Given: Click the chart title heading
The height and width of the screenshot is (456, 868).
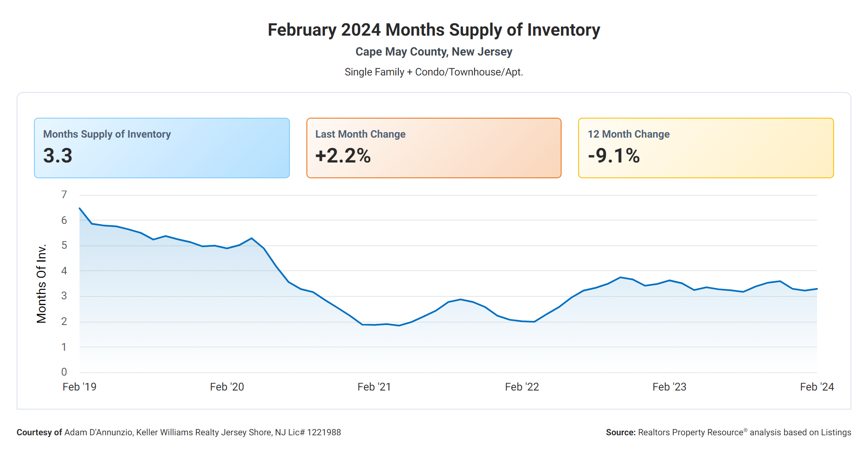Looking at the screenshot, I should 434,30.
